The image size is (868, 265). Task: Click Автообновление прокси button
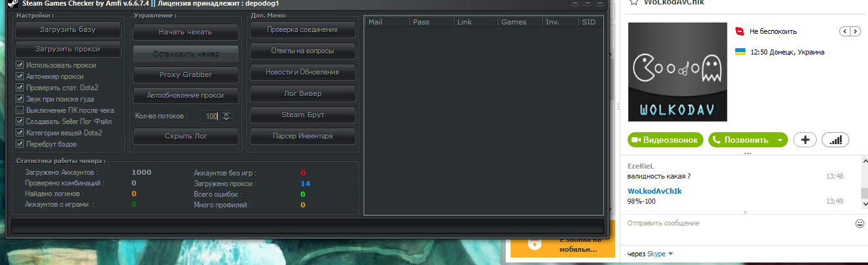point(186,95)
